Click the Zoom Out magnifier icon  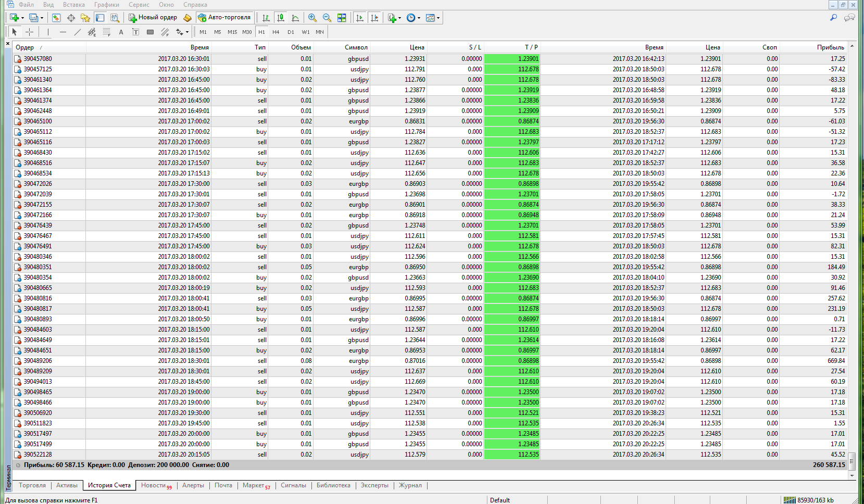[327, 18]
